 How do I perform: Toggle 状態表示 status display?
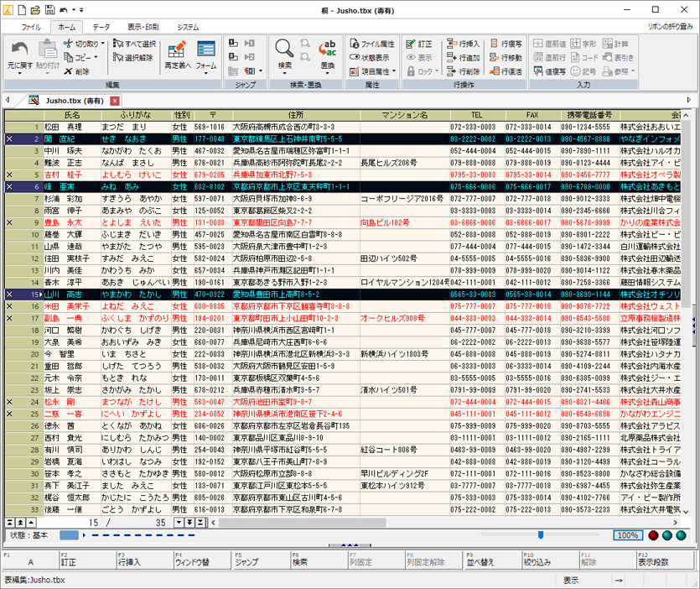pyautogui.click(x=370, y=58)
